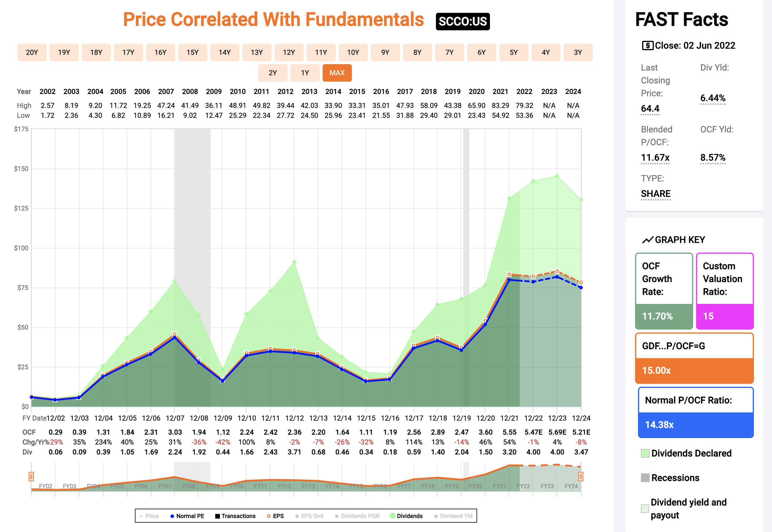Show the Dividends POR series
This screenshot has height=532, width=772.
(337, 516)
